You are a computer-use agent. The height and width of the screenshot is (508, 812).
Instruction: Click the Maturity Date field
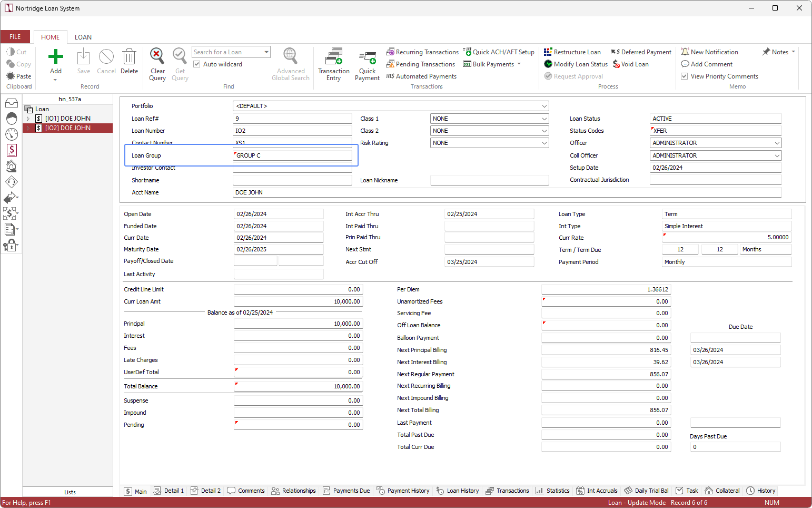(x=279, y=249)
